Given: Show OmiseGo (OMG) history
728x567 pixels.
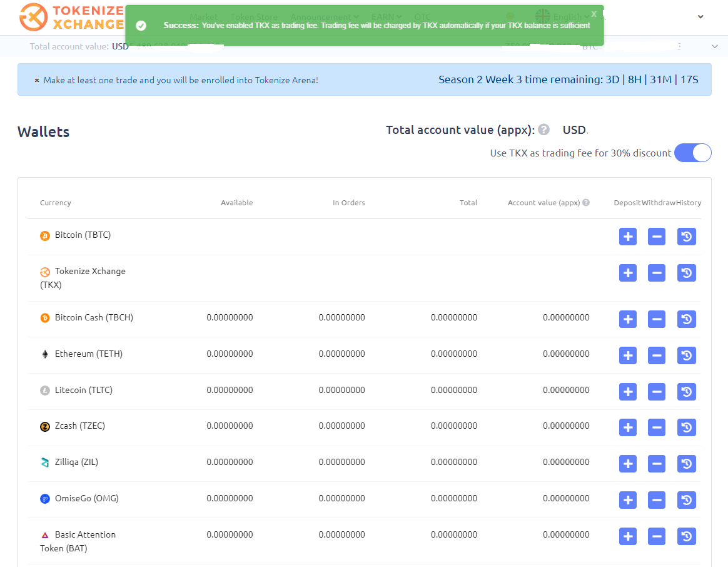Looking at the screenshot, I should tap(687, 500).
